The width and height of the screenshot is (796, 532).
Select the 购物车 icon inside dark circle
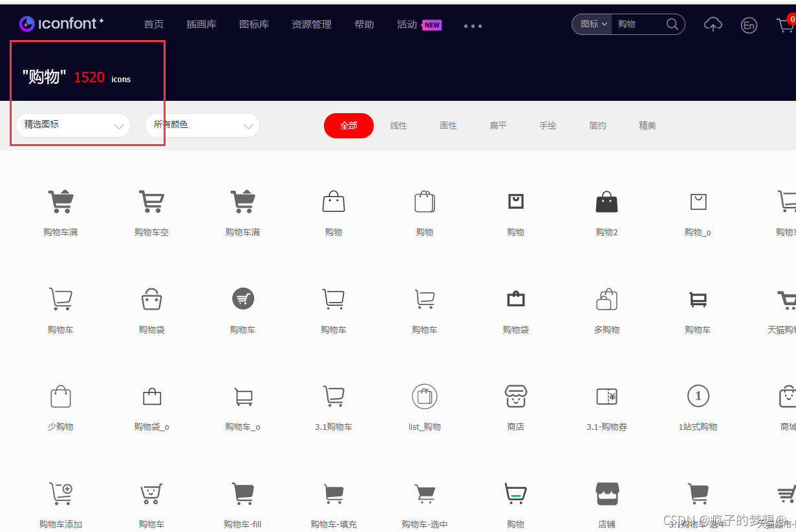[243, 299]
